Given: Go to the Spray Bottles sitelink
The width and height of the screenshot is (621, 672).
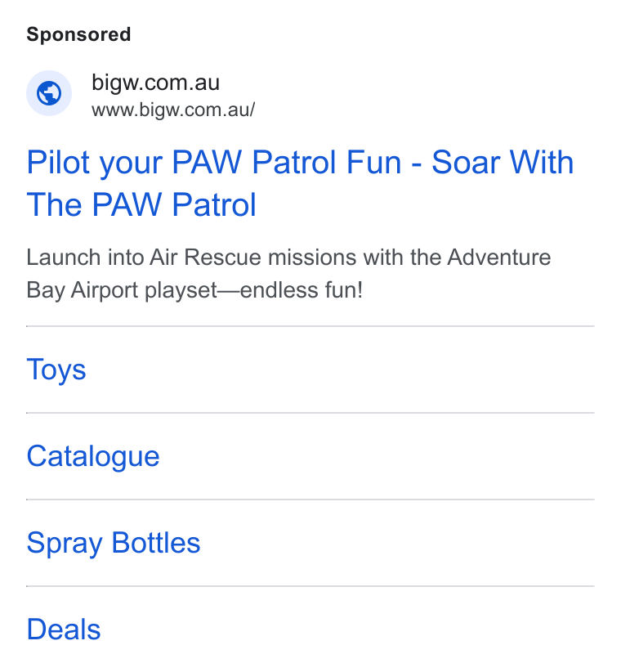Looking at the screenshot, I should [x=114, y=543].
